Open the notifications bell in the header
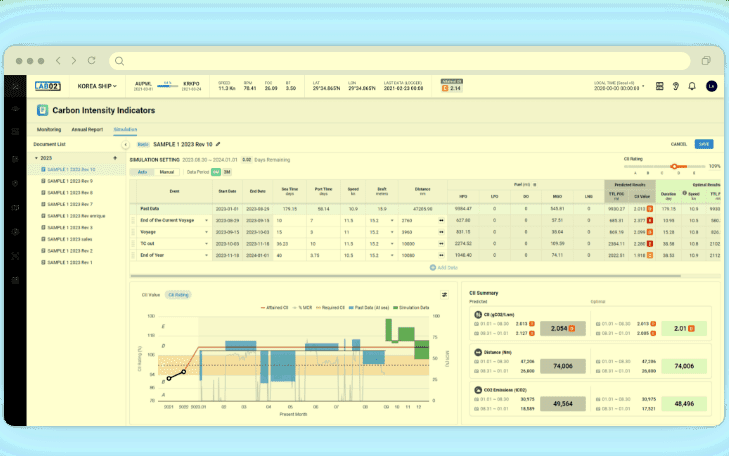The image size is (729, 456). click(x=692, y=87)
